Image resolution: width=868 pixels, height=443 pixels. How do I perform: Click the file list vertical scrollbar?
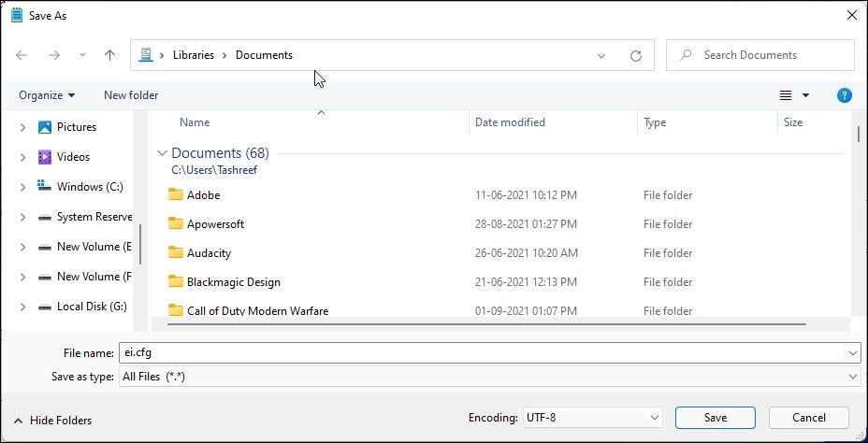[859, 135]
